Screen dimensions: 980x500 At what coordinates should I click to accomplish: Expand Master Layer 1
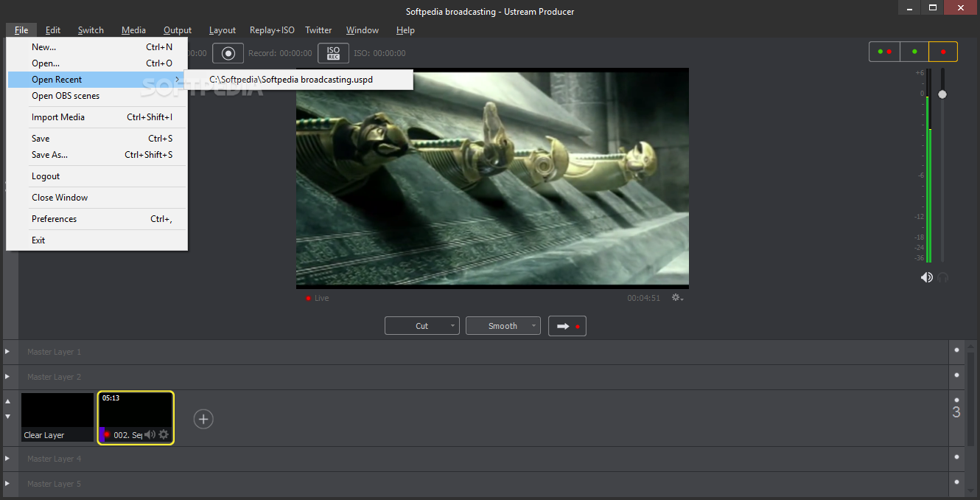tap(8, 352)
